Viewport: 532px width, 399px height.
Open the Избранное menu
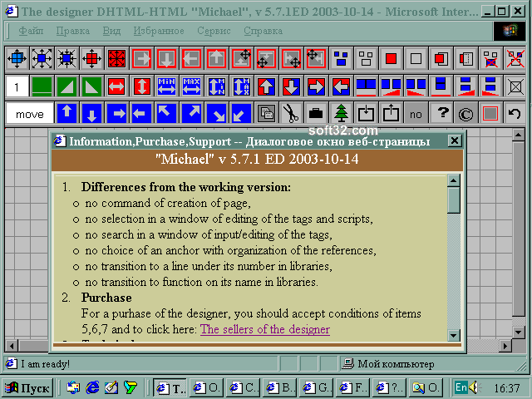point(159,31)
